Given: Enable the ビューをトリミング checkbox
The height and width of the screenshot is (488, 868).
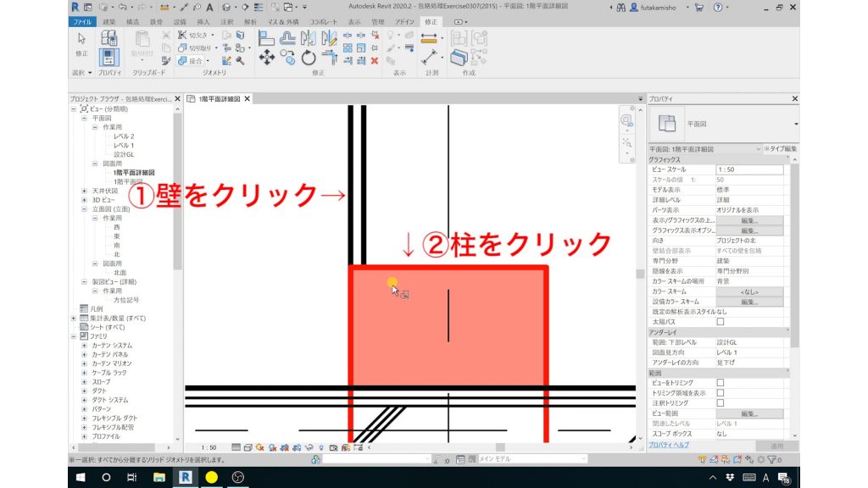Looking at the screenshot, I should pos(721,383).
